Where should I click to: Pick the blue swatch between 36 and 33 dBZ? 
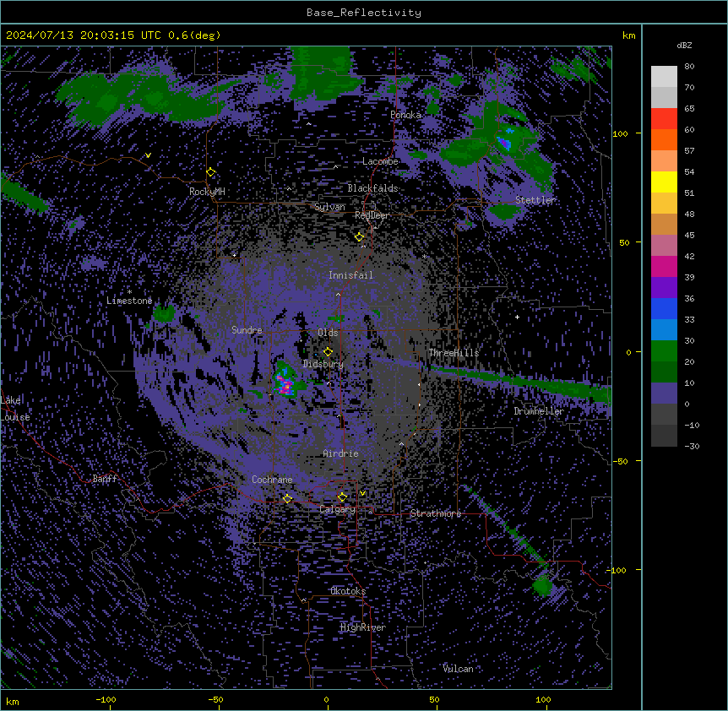[x=664, y=308]
